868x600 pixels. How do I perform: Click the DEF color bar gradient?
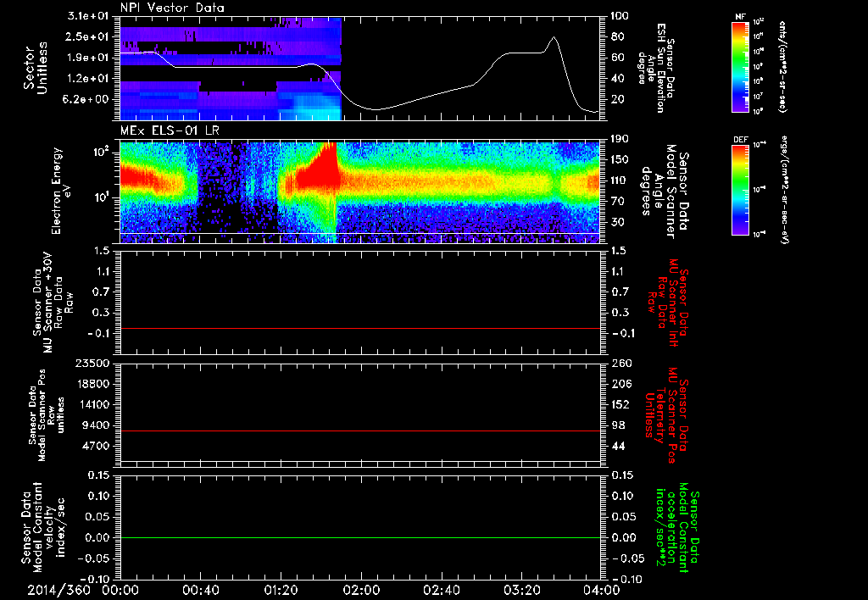[x=740, y=190]
